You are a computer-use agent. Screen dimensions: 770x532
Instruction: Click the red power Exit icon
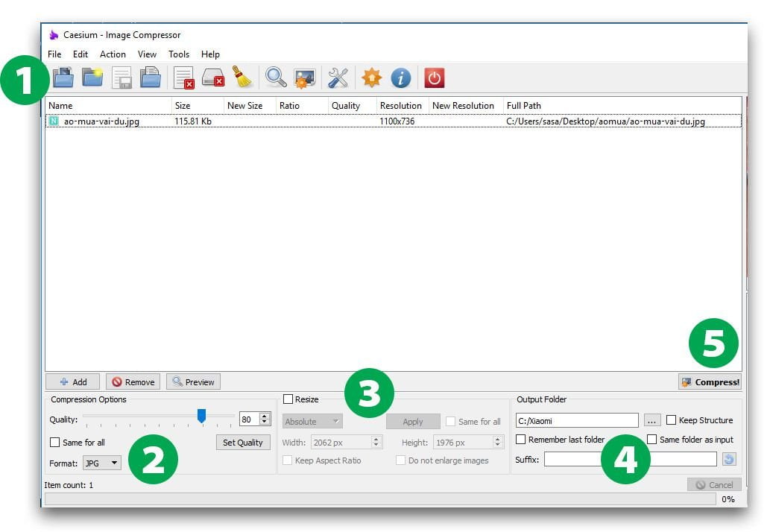click(434, 77)
